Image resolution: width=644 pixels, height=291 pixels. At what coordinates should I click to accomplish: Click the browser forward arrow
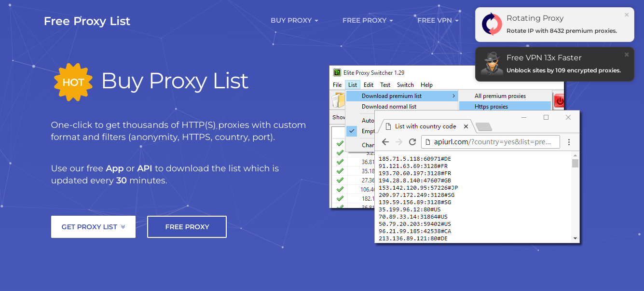pyautogui.click(x=399, y=142)
